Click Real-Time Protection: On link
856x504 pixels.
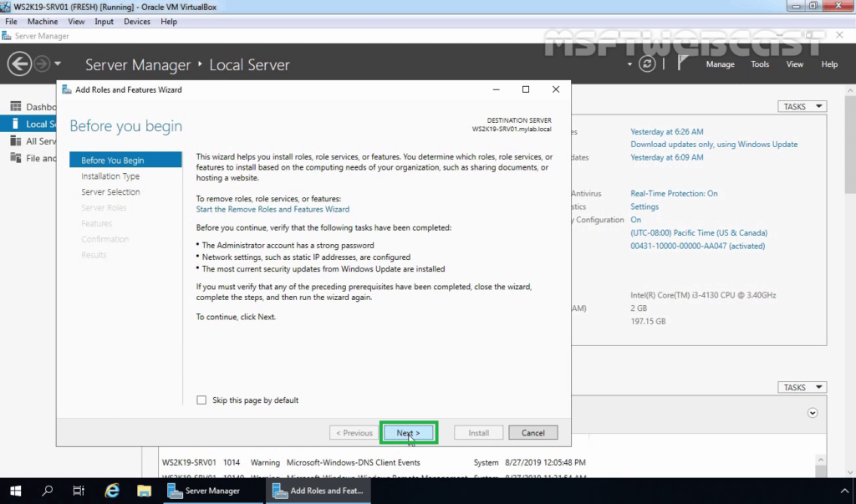[674, 193]
